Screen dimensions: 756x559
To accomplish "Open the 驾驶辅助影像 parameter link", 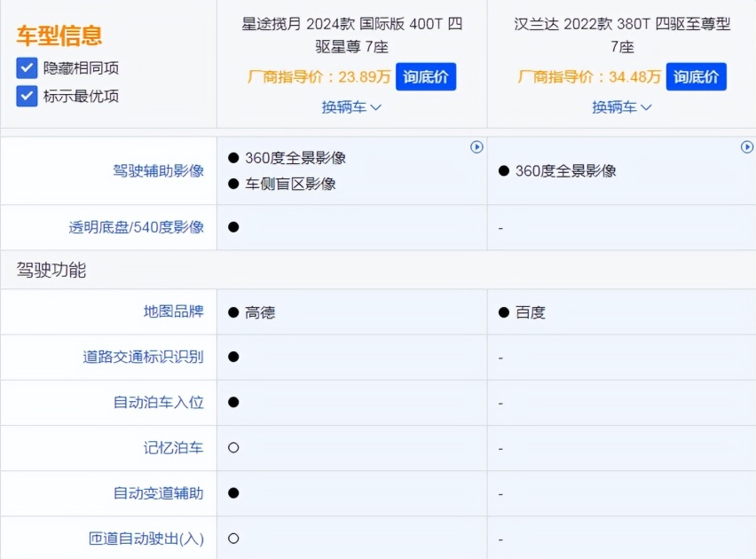I will click(158, 170).
